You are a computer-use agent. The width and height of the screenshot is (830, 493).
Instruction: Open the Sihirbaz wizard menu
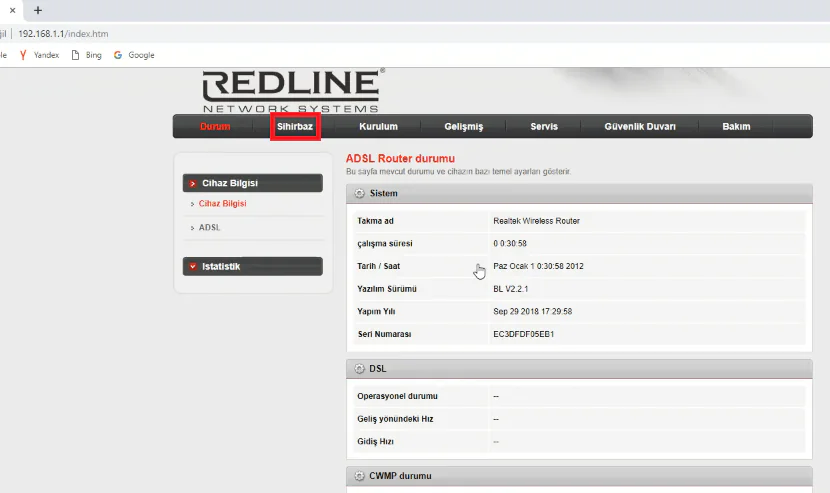[295, 127]
